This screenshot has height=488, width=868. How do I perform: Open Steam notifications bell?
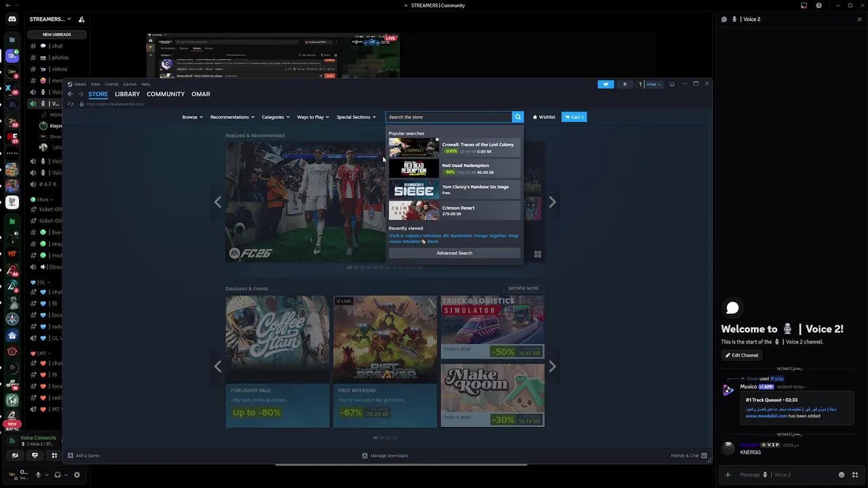pos(625,84)
